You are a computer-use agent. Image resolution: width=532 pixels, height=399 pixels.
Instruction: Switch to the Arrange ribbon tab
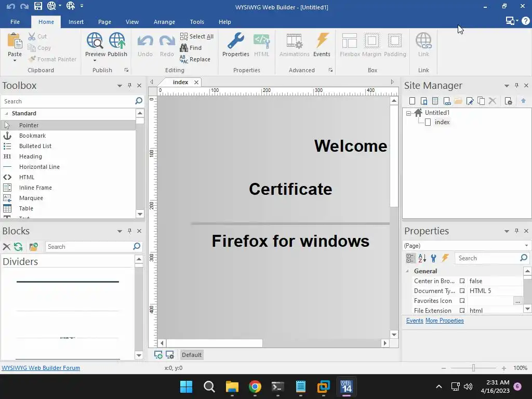point(164,22)
